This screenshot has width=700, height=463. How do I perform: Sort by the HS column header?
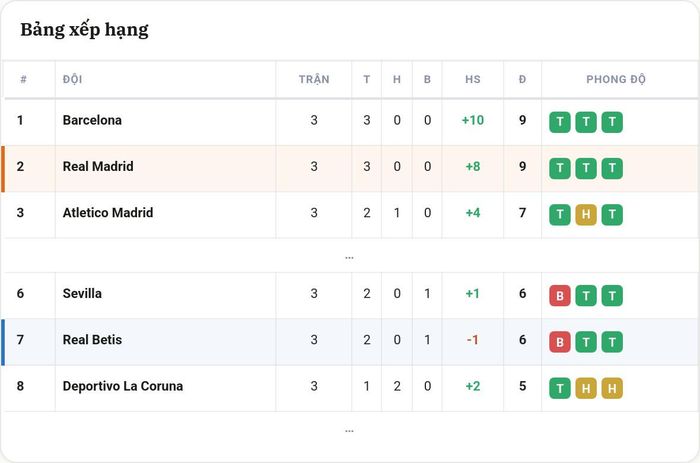point(473,79)
